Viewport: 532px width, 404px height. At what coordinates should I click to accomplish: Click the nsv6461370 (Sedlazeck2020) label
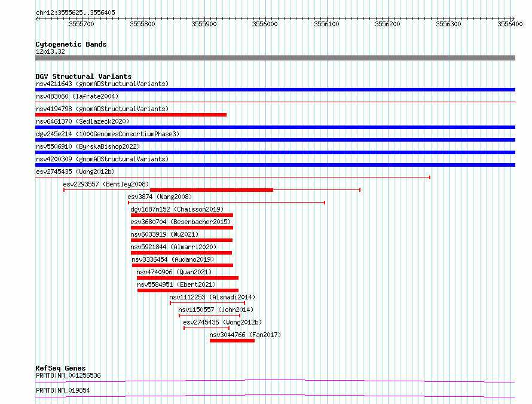pos(82,121)
